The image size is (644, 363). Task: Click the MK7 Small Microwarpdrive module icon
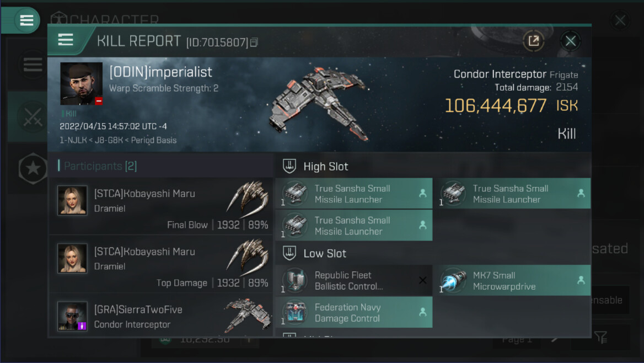[x=454, y=280]
